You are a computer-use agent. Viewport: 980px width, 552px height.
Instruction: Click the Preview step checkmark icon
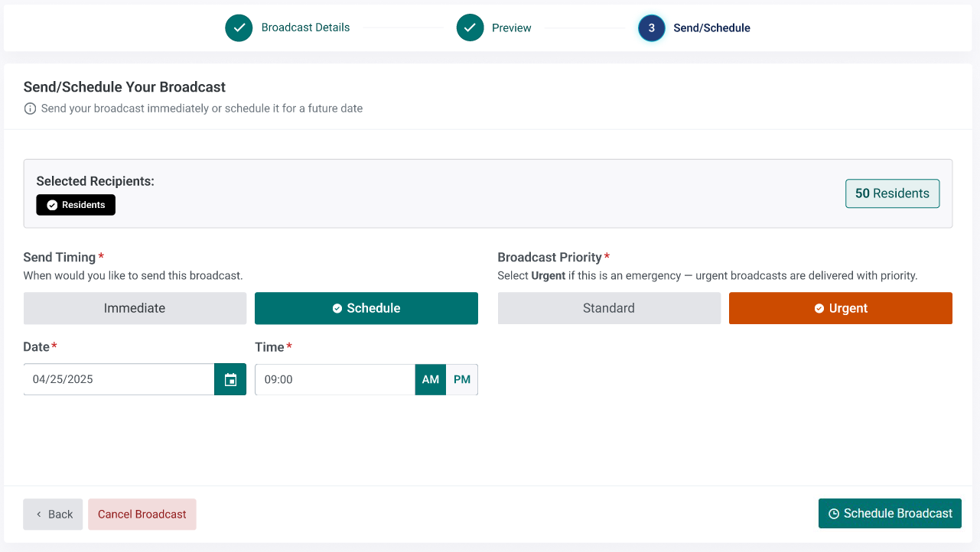(x=470, y=28)
